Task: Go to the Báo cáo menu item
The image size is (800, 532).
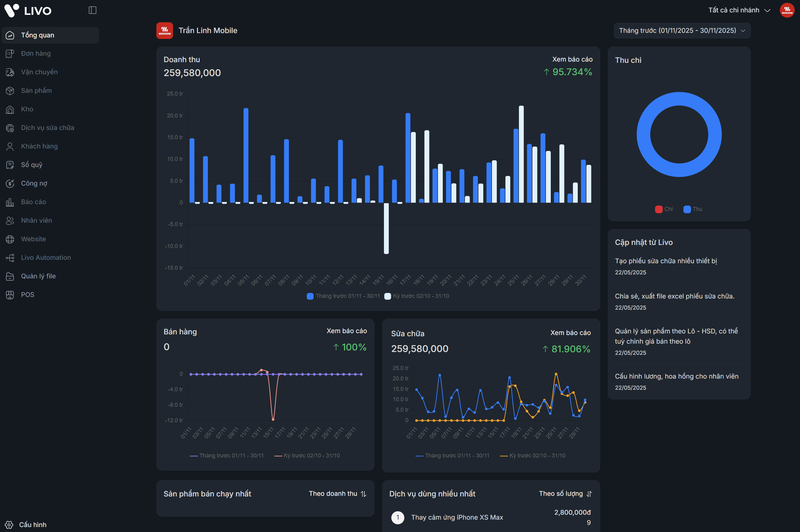Action: click(x=33, y=202)
